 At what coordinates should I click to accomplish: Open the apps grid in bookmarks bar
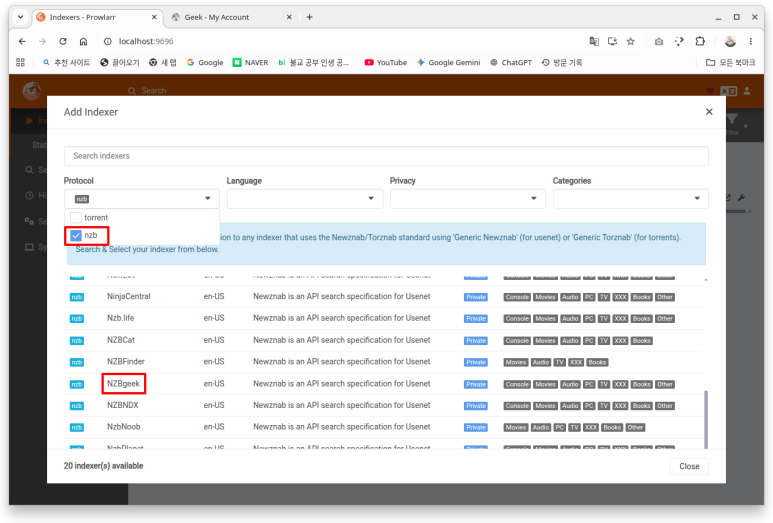(20, 62)
